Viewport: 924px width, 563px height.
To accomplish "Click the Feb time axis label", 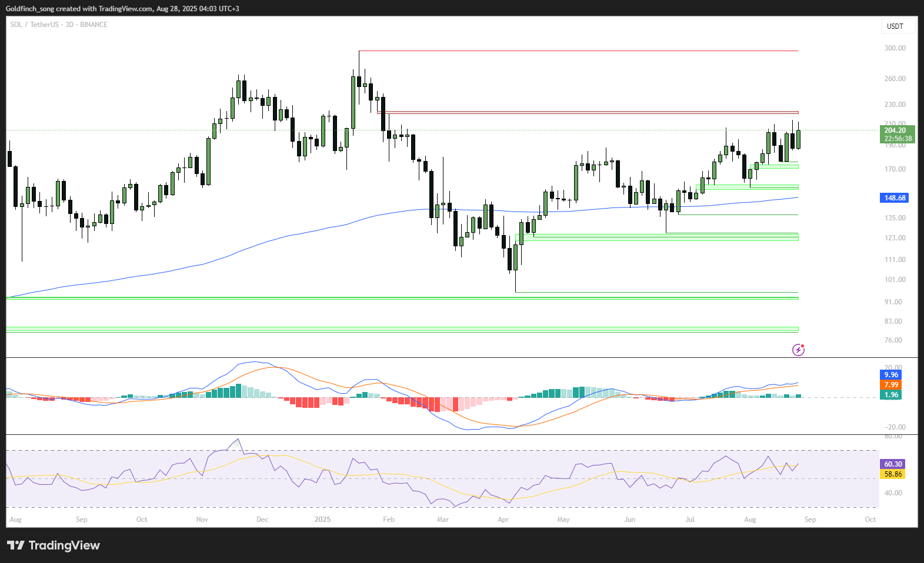I will [388, 520].
